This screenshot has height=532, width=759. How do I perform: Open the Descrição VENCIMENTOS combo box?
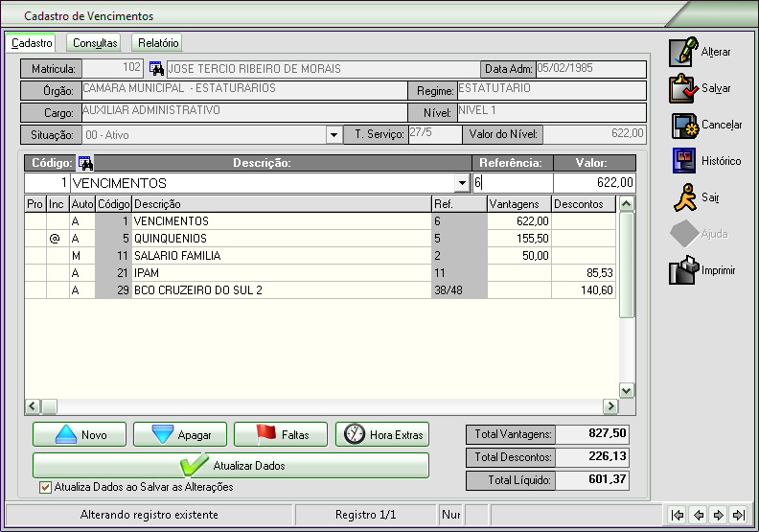(462, 183)
